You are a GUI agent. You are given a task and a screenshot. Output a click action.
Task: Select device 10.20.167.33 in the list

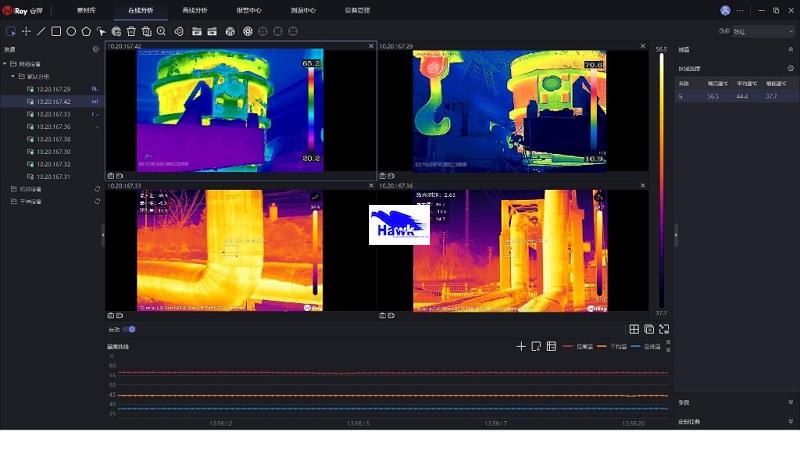click(x=53, y=114)
